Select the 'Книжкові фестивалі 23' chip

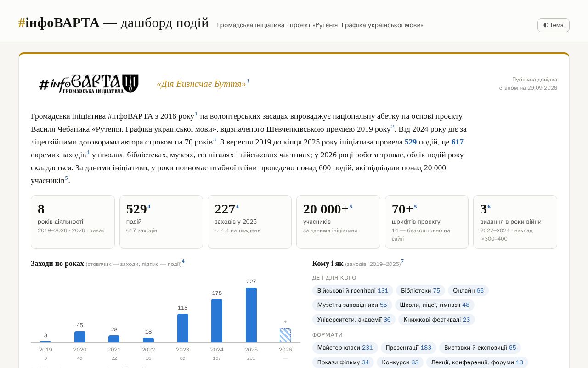(436, 319)
